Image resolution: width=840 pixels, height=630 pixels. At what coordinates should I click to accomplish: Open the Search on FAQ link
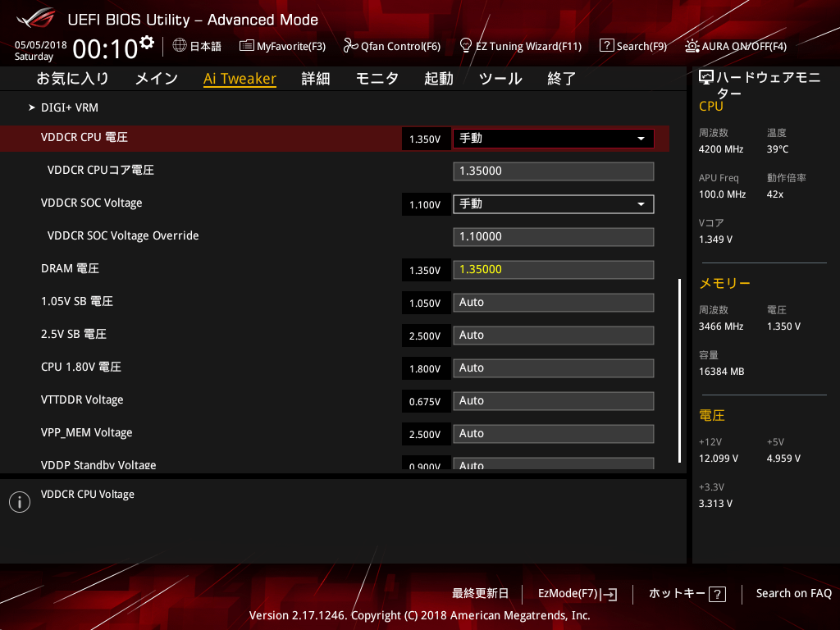tap(793, 594)
